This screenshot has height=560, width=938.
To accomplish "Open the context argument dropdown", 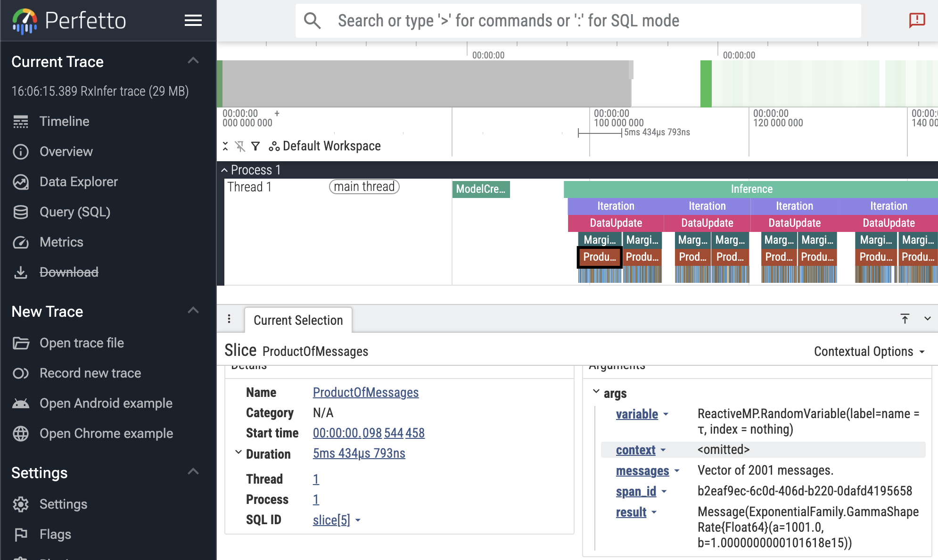I will (x=663, y=450).
